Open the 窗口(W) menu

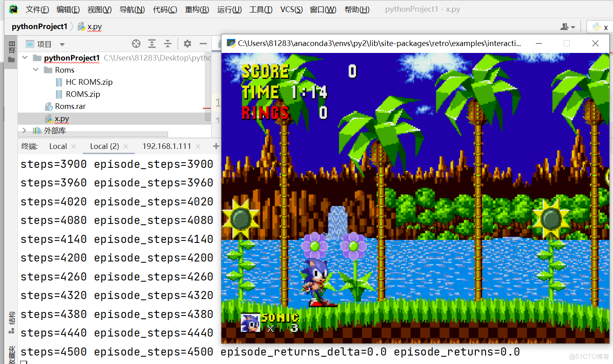pyautogui.click(x=323, y=9)
